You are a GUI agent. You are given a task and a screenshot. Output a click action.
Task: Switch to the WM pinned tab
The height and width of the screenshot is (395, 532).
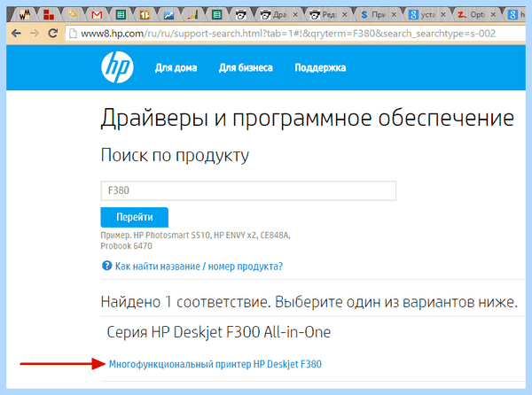pos(25,15)
